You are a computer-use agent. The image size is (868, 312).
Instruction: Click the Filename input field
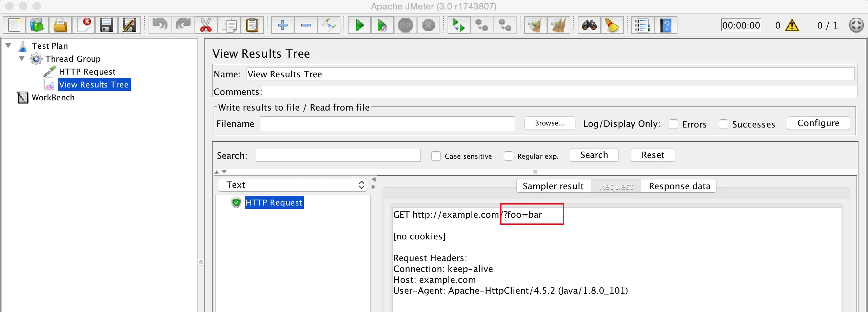(x=387, y=124)
